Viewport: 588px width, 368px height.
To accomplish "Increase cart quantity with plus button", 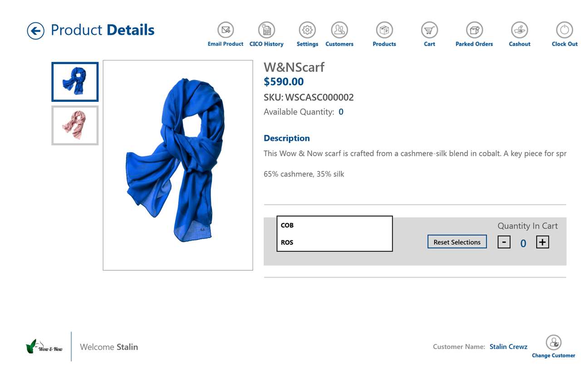I will pyautogui.click(x=542, y=242).
